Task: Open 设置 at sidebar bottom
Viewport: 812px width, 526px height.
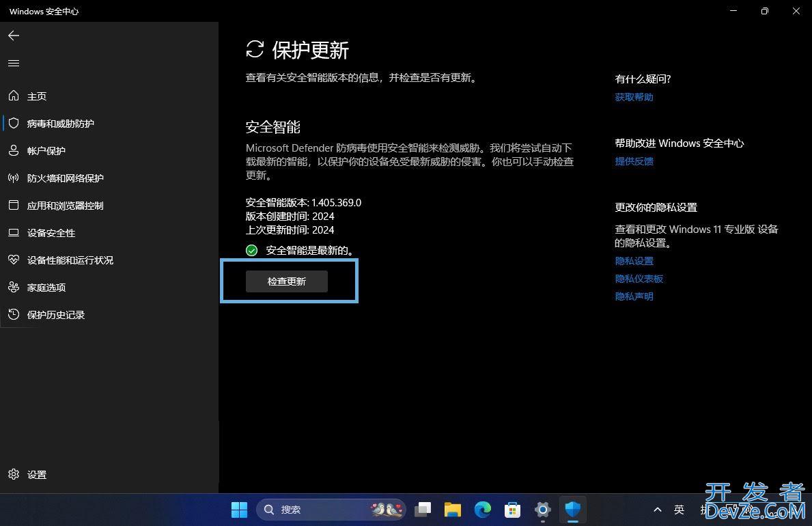Action: point(37,475)
